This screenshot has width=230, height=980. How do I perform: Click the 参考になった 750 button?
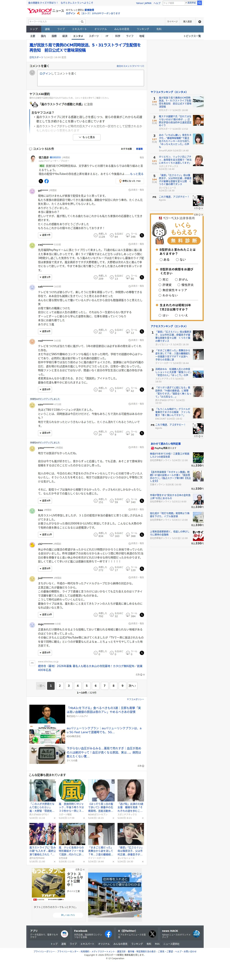click(129, 181)
